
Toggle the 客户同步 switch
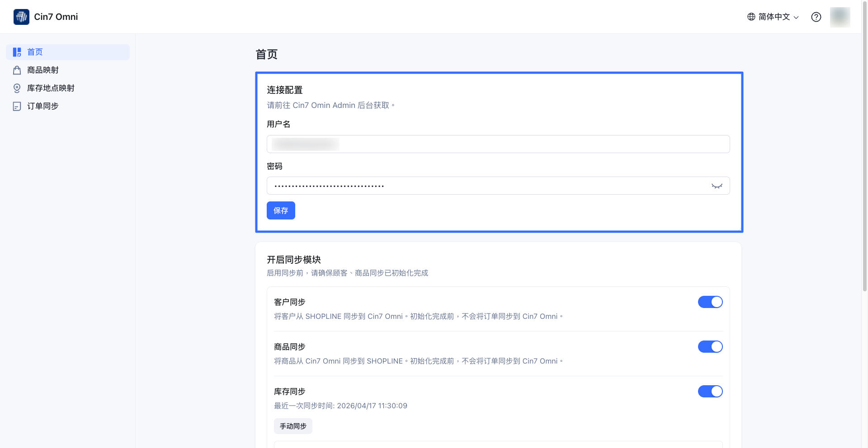710,302
